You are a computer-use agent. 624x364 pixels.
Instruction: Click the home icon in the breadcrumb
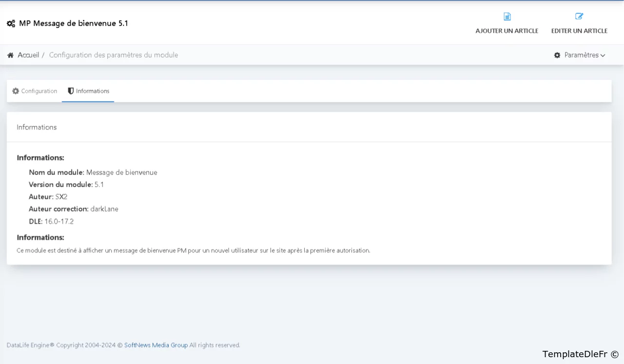coord(10,55)
